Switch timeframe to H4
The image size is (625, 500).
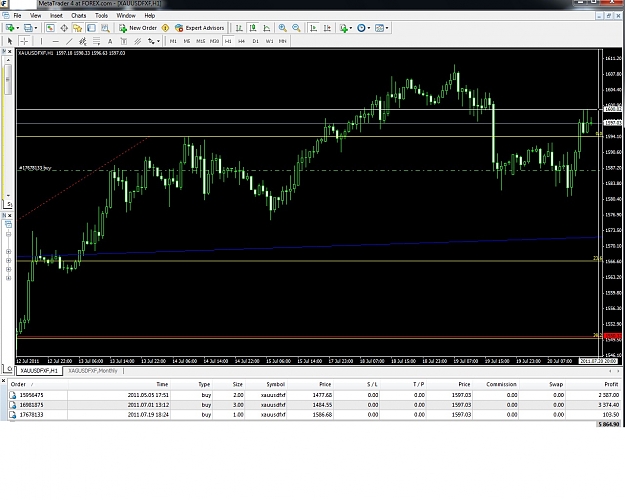pos(242,41)
